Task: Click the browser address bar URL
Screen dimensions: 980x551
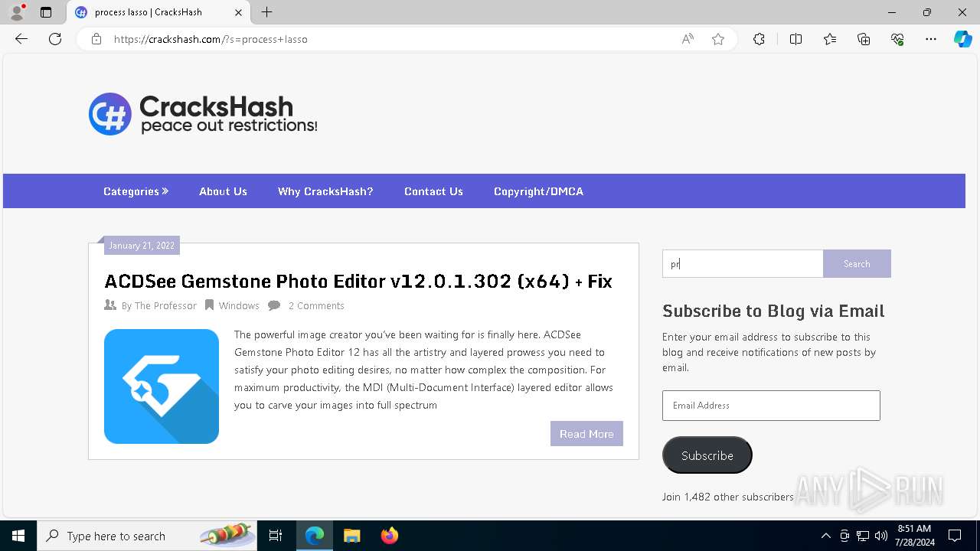Action: pos(211,39)
